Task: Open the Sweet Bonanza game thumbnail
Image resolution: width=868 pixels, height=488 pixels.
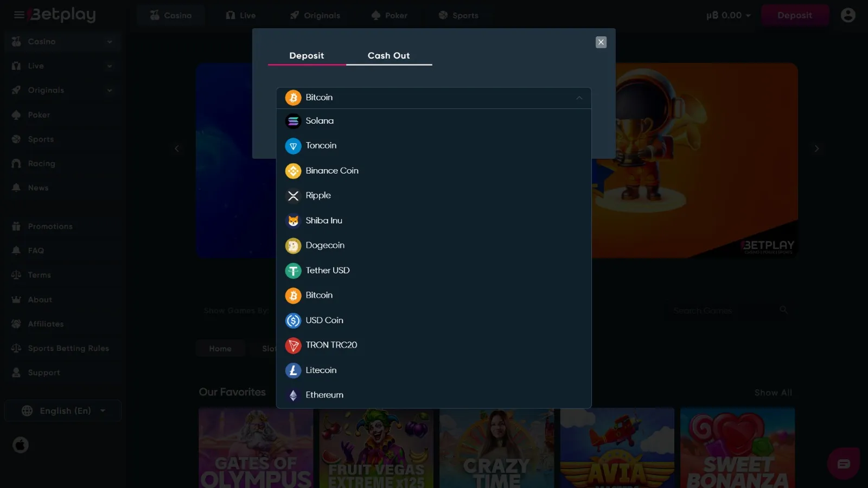Action: click(737, 448)
